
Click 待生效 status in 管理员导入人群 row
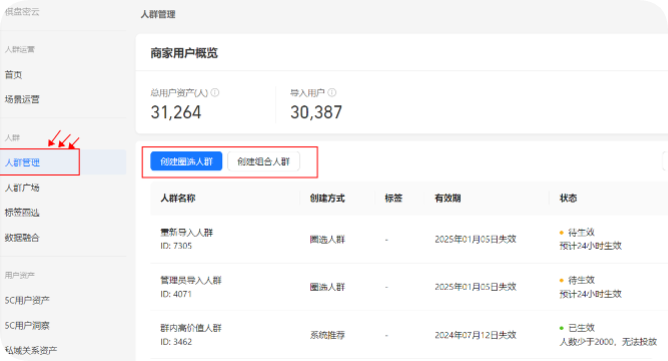tap(581, 280)
